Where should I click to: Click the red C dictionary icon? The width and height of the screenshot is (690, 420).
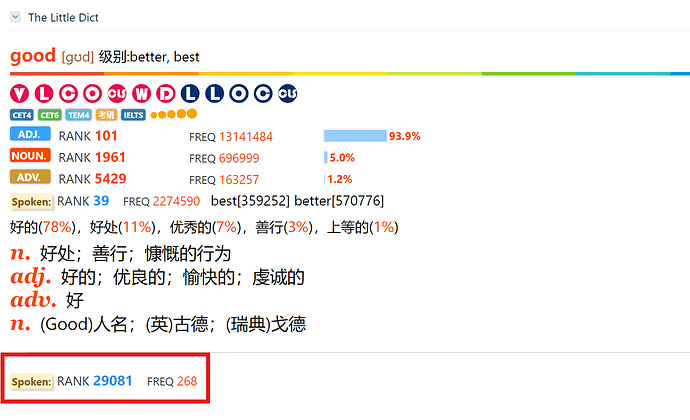[x=68, y=94]
